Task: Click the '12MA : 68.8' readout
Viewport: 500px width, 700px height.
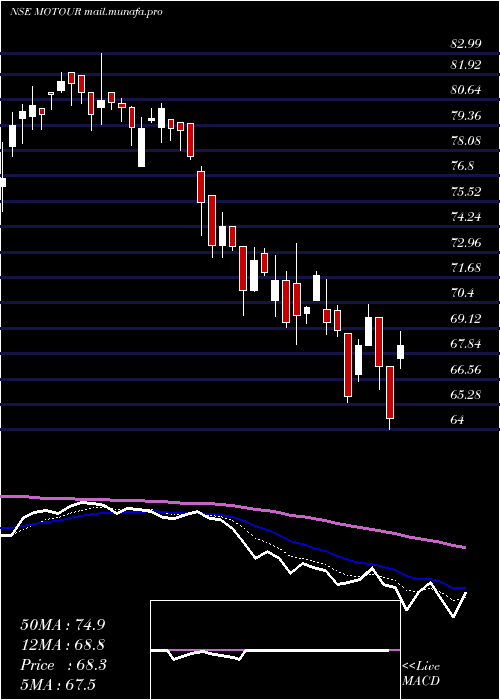Action: pyautogui.click(x=62, y=645)
